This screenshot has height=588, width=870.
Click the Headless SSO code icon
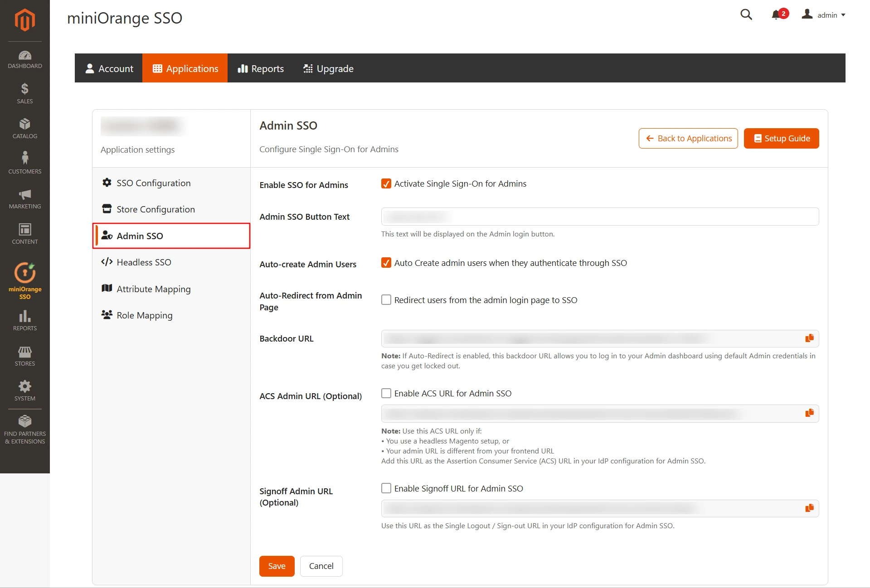(107, 262)
